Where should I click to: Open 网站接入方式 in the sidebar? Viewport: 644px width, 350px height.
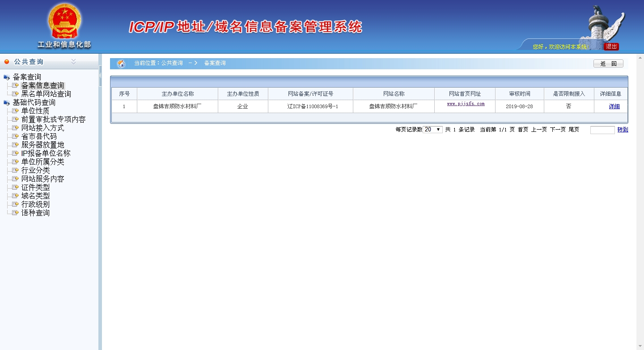coord(42,128)
